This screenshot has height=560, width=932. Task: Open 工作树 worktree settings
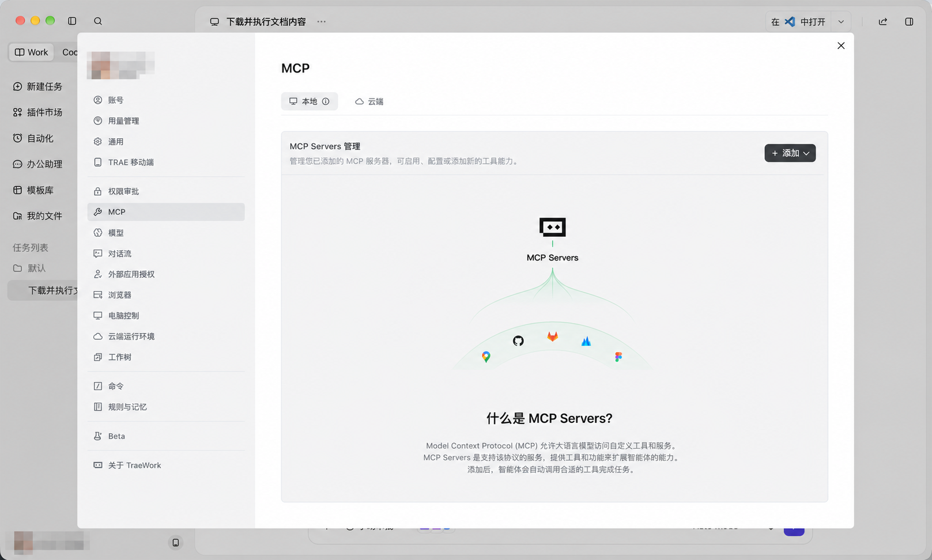tap(166, 357)
